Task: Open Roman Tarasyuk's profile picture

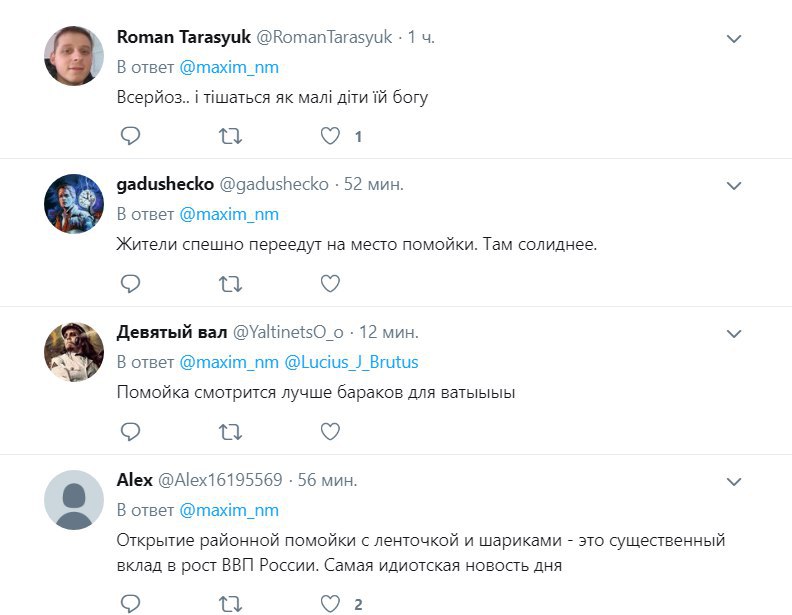Action: coord(75,57)
